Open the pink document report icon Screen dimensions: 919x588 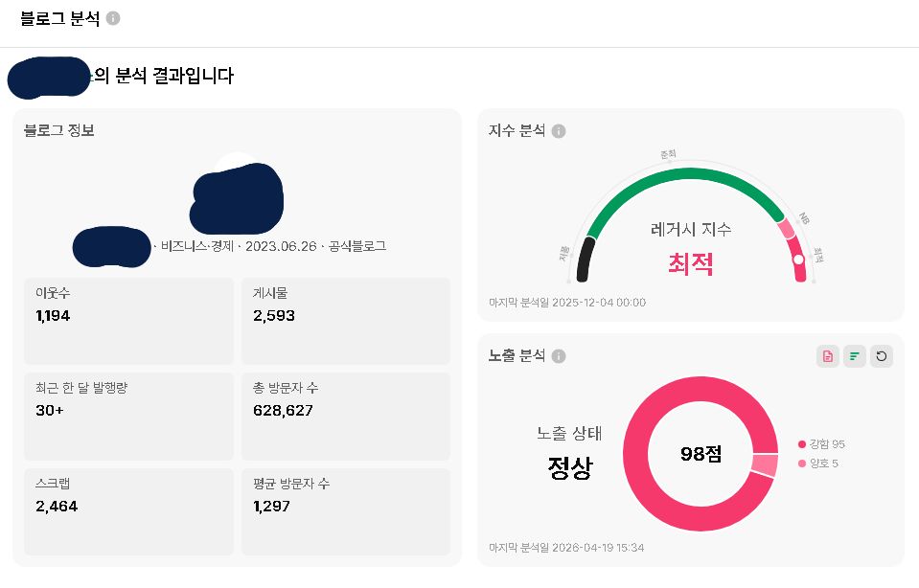(828, 356)
